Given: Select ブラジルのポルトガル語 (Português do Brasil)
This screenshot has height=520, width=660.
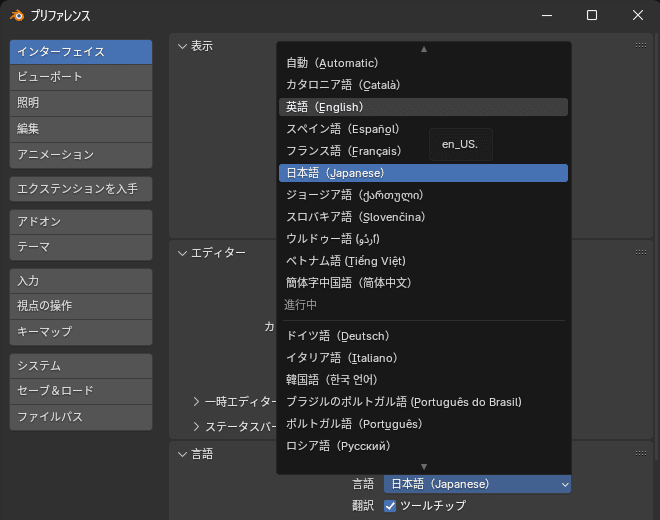Looking at the screenshot, I should click(423, 402).
